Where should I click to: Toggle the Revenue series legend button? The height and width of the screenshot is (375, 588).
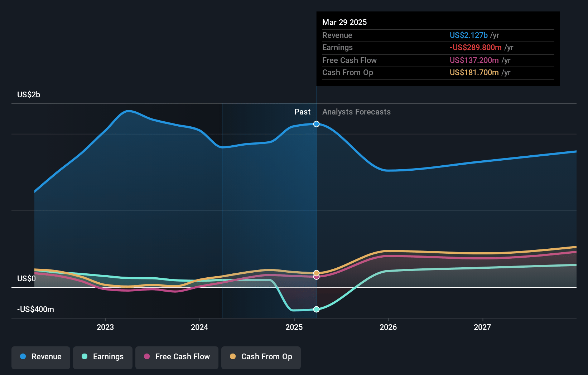(41, 357)
